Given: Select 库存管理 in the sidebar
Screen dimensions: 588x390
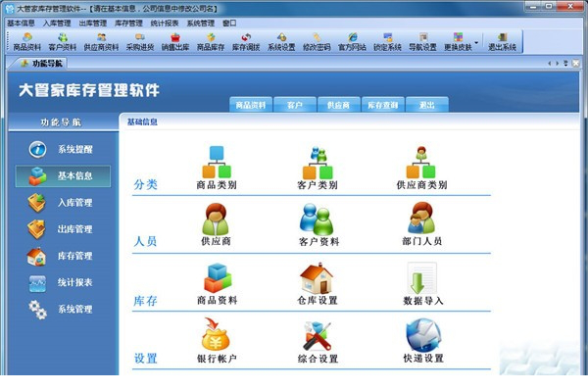Looking at the screenshot, I should 62,256.
